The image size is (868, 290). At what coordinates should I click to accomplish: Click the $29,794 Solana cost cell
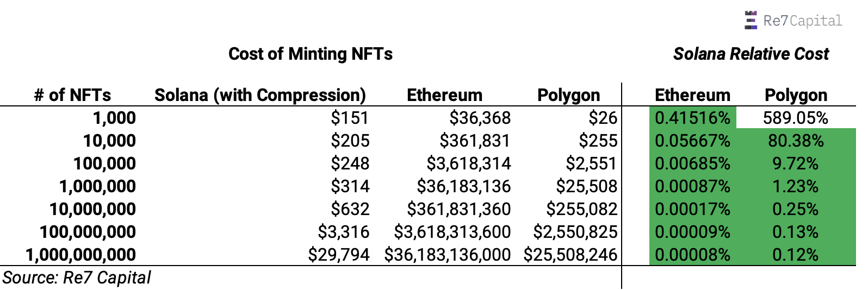[338, 255]
